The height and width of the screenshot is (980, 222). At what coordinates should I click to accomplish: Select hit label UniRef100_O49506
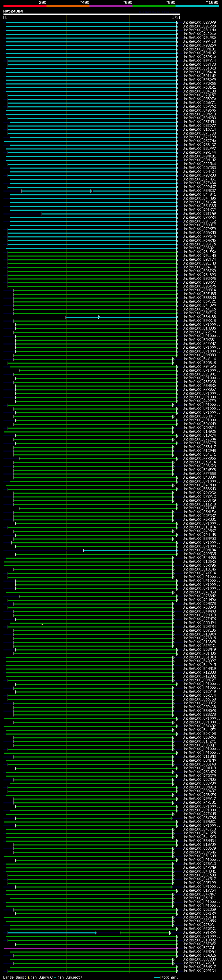click(x=199, y=111)
